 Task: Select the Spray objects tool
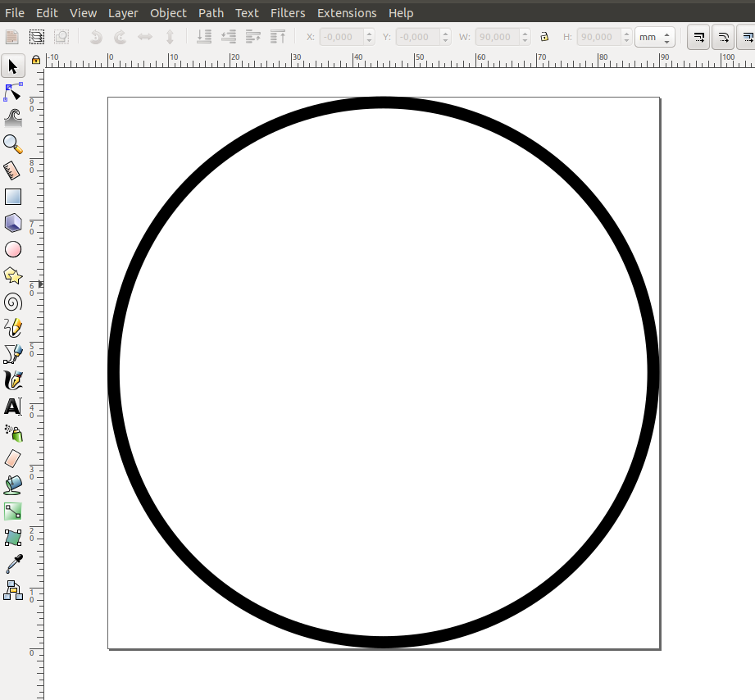coord(13,433)
